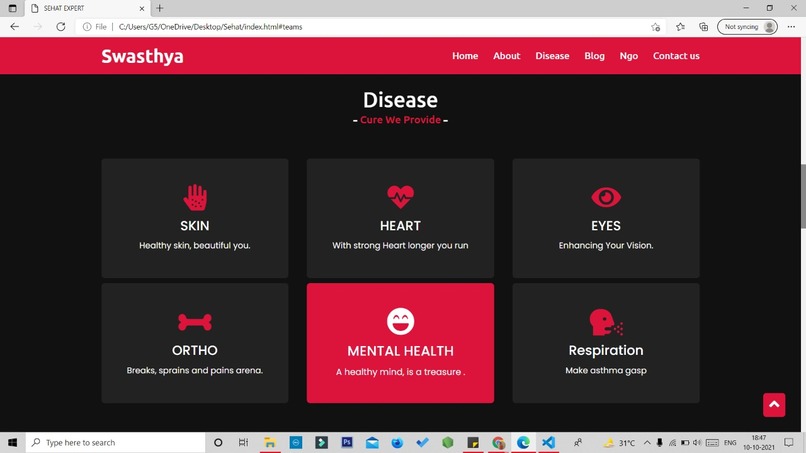Open the Blog nav link
The image size is (806, 453).
pyautogui.click(x=594, y=56)
